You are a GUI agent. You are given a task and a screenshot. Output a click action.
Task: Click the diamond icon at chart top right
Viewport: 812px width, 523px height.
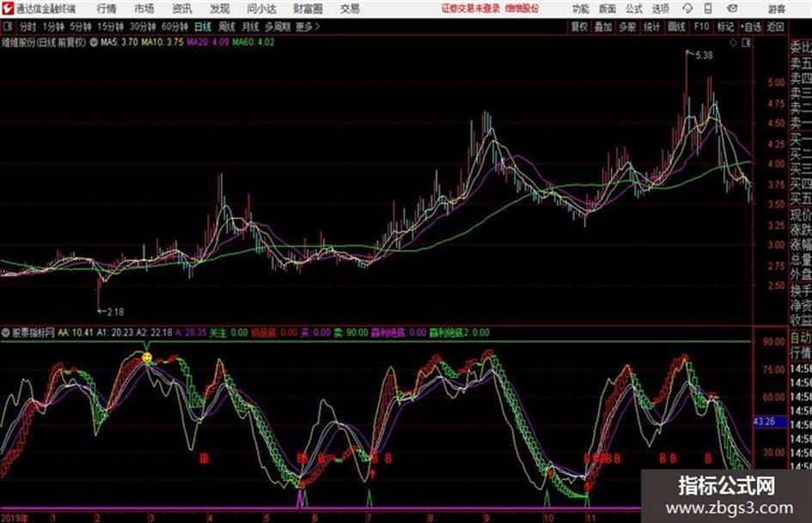coord(733,43)
